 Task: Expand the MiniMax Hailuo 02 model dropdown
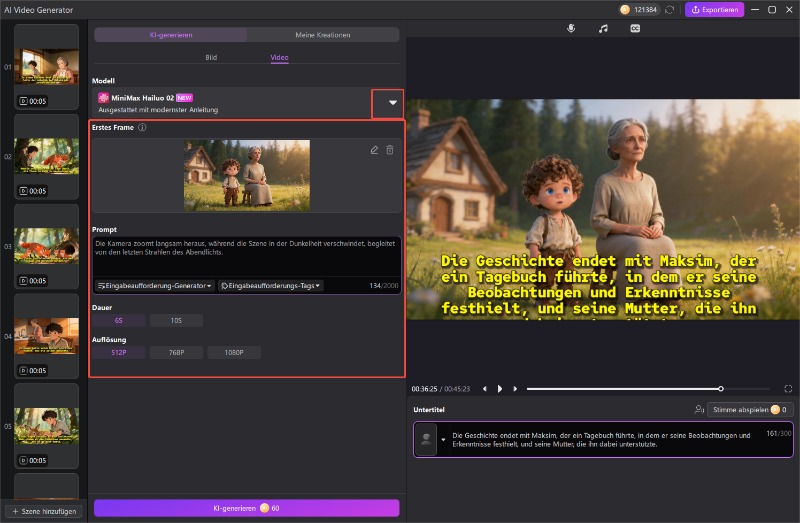pyautogui.click(x=392, y=103)
